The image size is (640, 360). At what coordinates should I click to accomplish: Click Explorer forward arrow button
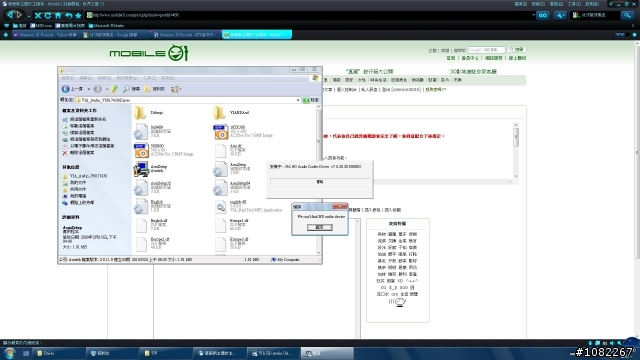point(98,89)
